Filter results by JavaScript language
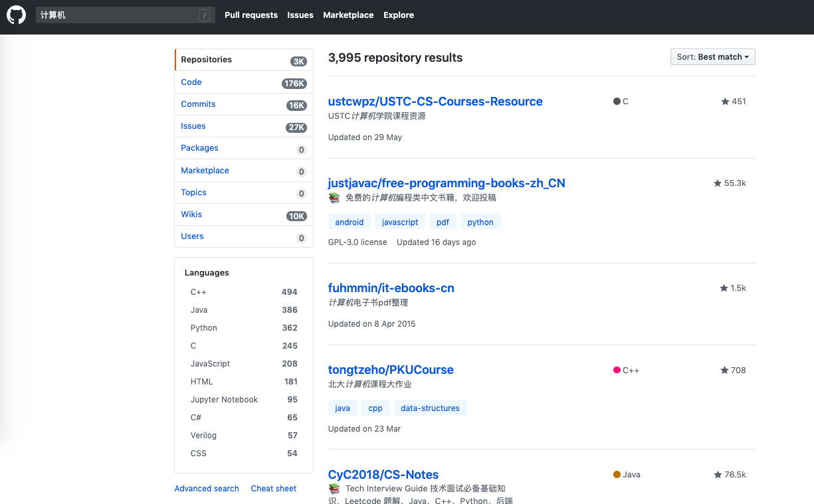This screenshot has width=814, height=504. tap(244, 364)
